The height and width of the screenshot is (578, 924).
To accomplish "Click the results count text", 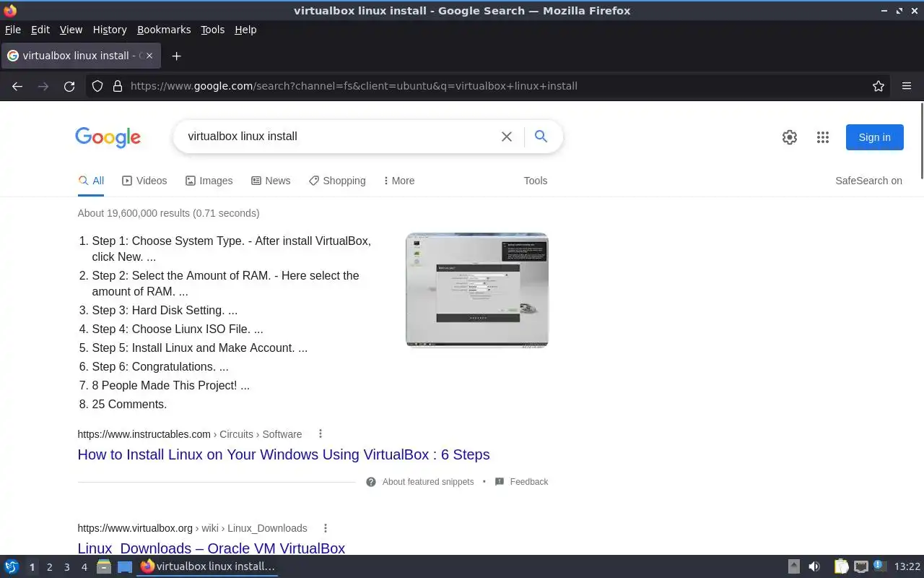I will pos(168,213).
